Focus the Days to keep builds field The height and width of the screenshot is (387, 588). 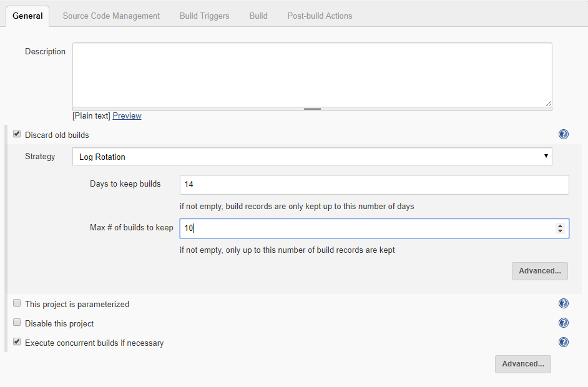pos(375,185)
